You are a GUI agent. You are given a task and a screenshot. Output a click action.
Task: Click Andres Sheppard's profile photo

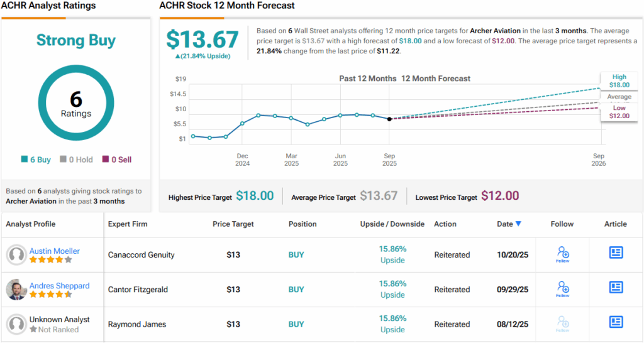point(16,290)
